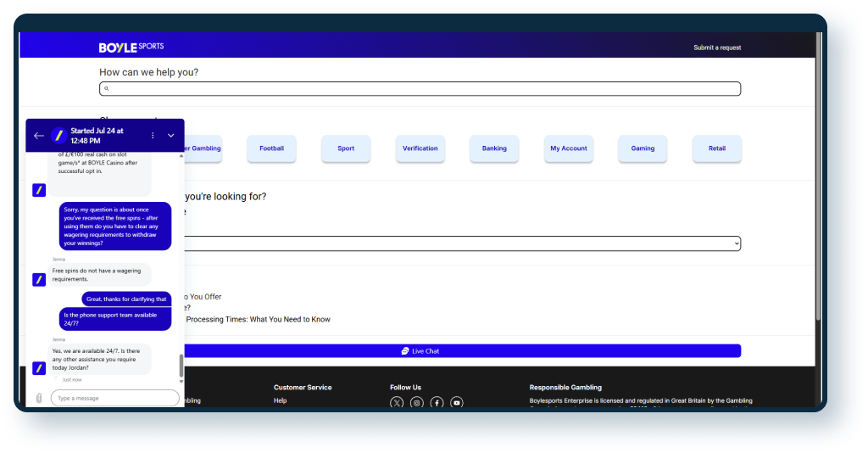
Task: Click the BoyleSports logo in header
Action: click(x=131, y=47)
